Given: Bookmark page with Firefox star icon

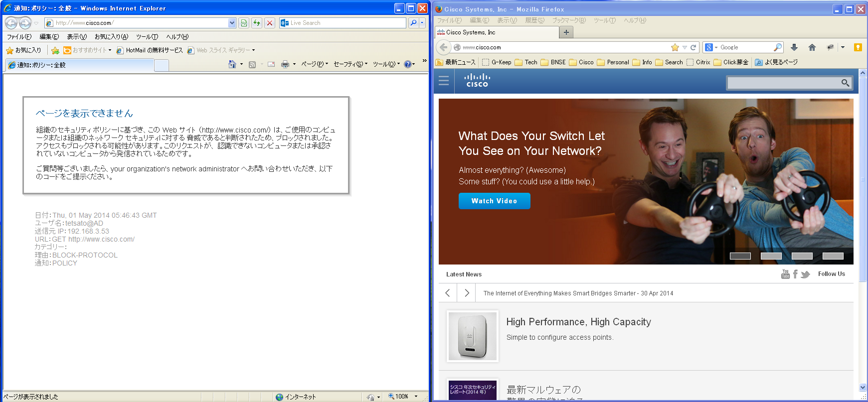Looking at the screenshot, I should click(x=675, y=47).
